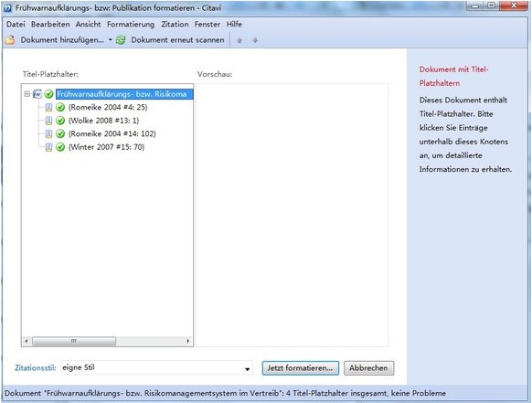
Task: Open the Zitationsstil dropdown arrow
Action: [x=248, y=369]
